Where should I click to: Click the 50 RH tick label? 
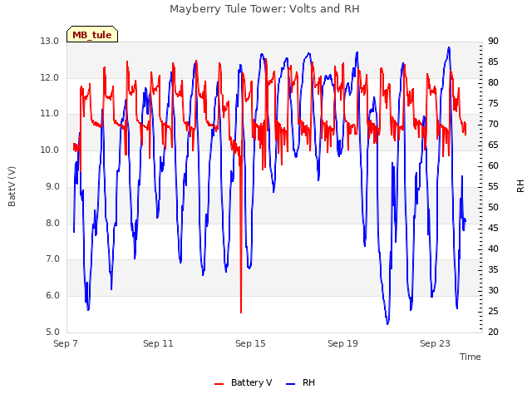[493, 207]
